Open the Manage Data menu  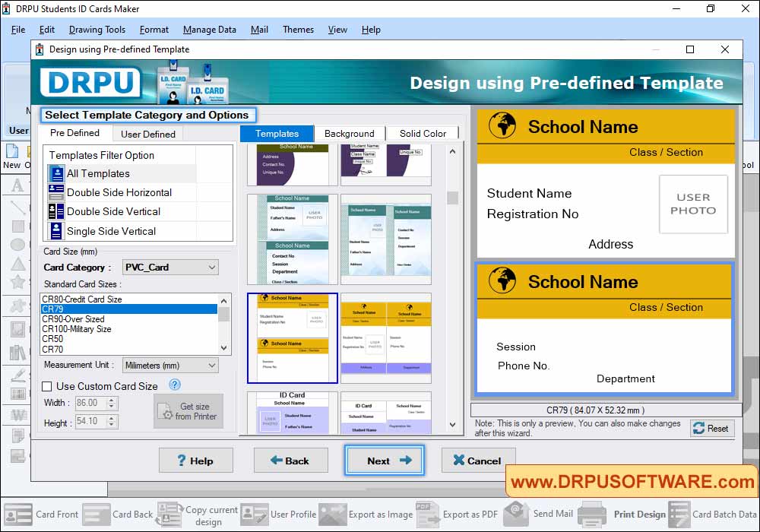point(210,30)
